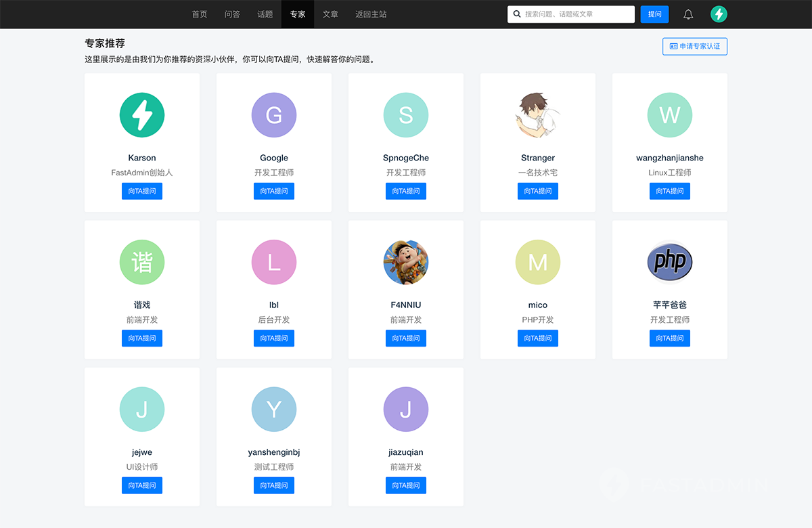Select the 专家 tab
Viewport: 812px width, 528px height.
[298, 14]
